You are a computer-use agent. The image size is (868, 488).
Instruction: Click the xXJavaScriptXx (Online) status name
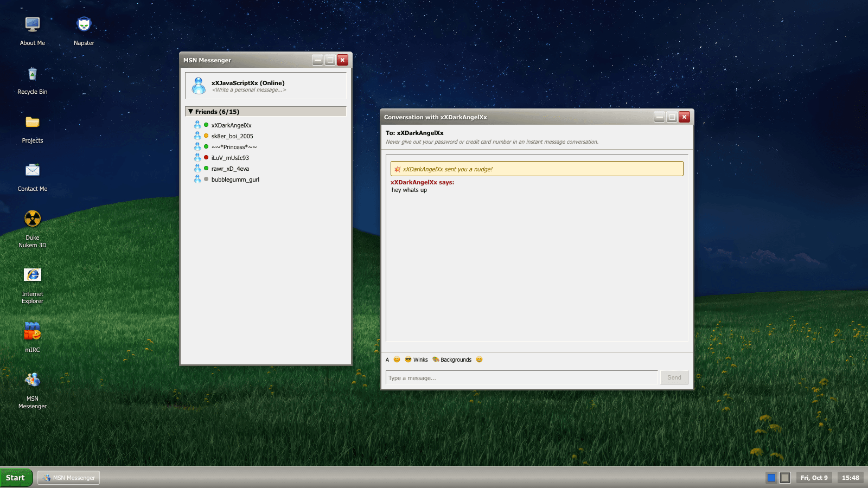click(248, 83)
